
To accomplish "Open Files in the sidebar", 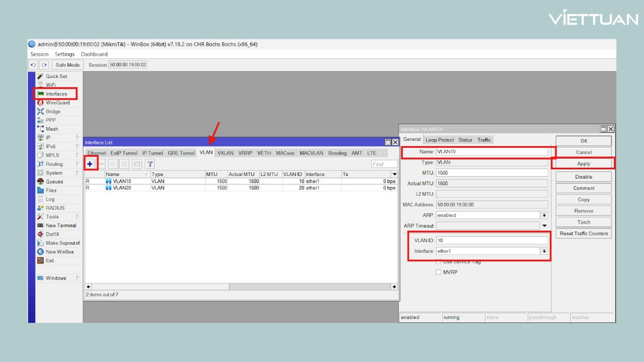I will click(x=51, y=191).
